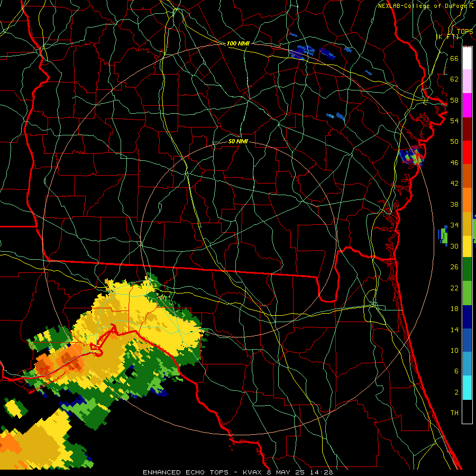
Task: Pick the bright red legend swatch
Action: (x=467, y=152)
